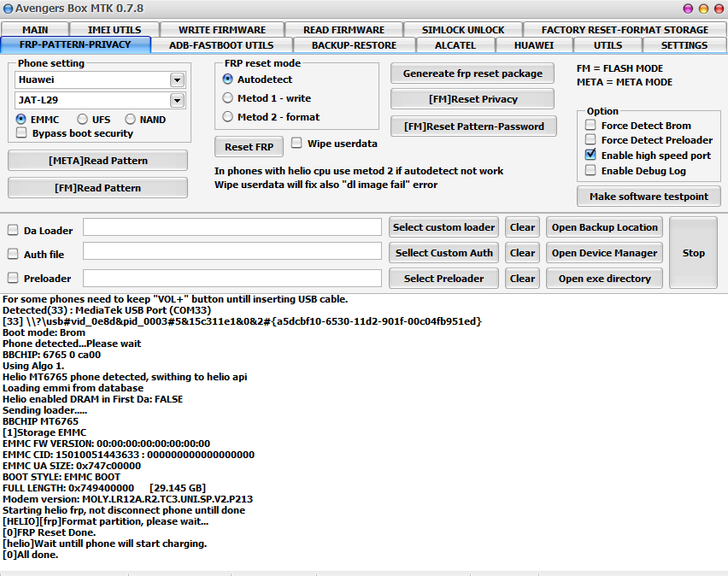The height and width of the screenshot is (576, 728).
Task: Click the Avengers Box app icon in title bar
Action: pos(8,9)
